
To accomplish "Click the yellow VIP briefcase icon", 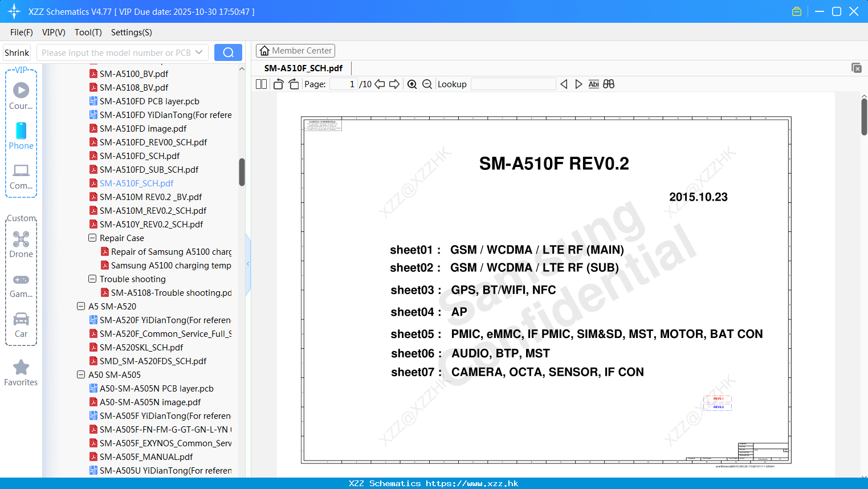I will (797, 11).
